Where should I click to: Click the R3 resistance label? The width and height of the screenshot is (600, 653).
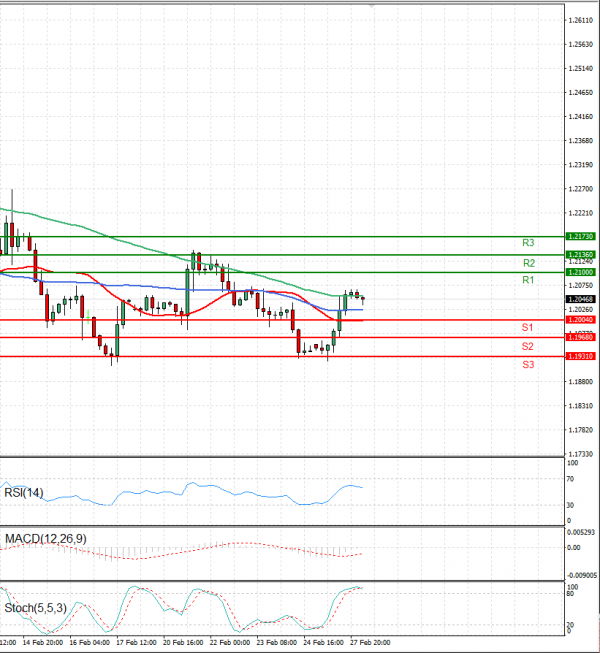pyautogui.click(x=528, y=243)
